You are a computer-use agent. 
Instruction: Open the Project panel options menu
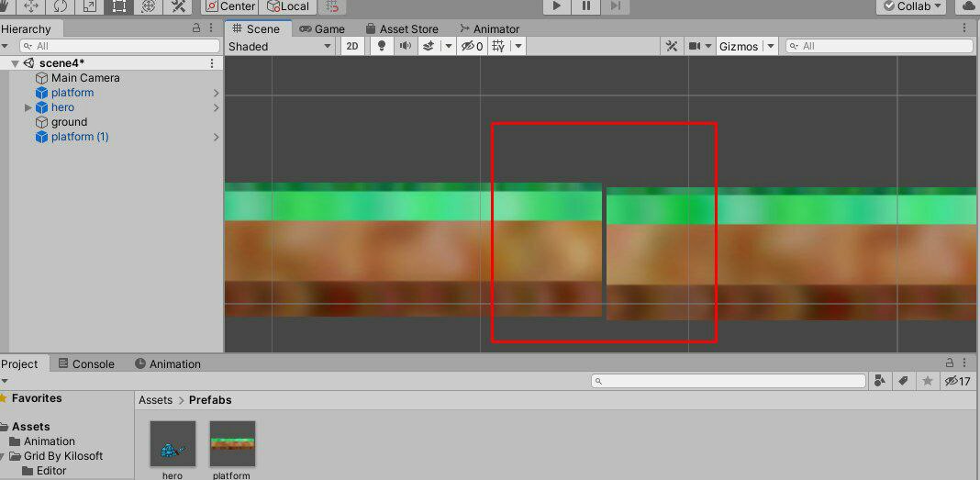(965, 363)
